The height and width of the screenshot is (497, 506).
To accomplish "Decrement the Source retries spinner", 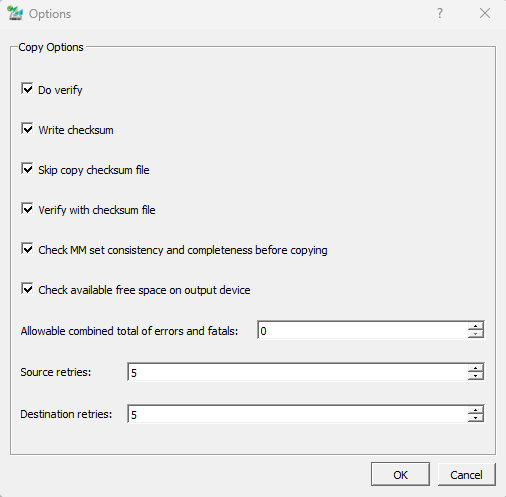I will (476, 376).
